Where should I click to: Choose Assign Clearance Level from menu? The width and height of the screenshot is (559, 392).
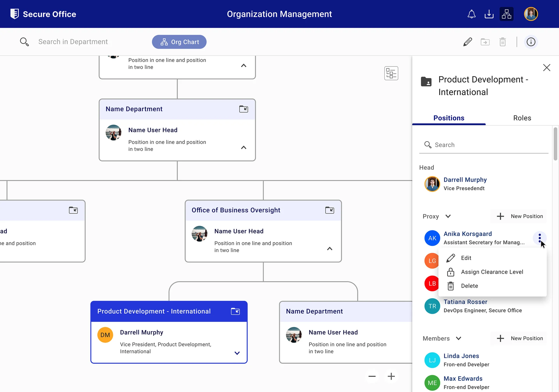[493, 272]
